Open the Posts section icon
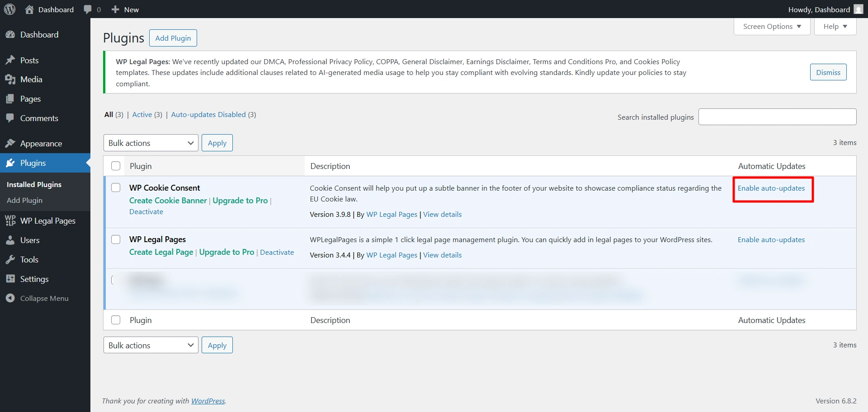This screenshot has width=868, height=412. pyautogui.click(x=10, y=60)
